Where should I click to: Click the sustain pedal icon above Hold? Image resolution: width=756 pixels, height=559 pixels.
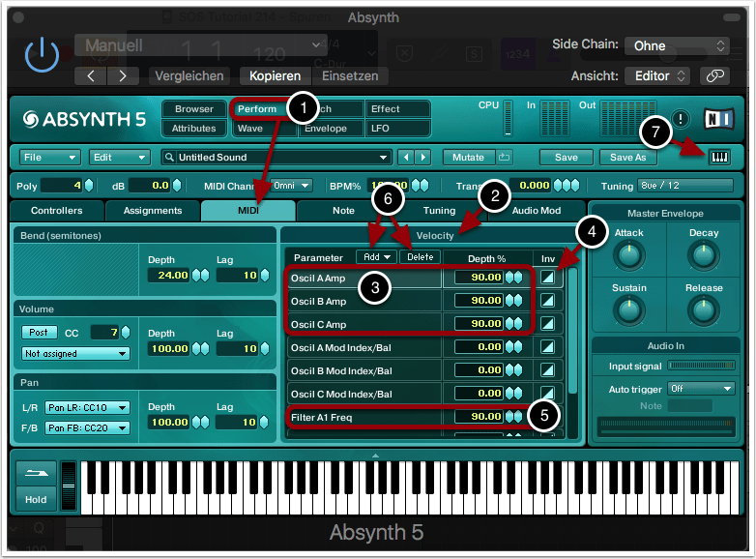tap(34, 474)
